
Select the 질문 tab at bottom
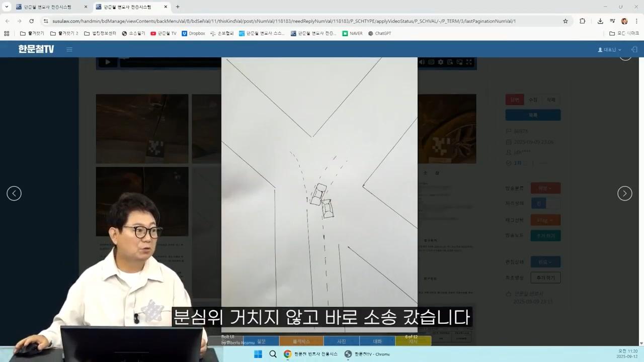tap(261, 341)
